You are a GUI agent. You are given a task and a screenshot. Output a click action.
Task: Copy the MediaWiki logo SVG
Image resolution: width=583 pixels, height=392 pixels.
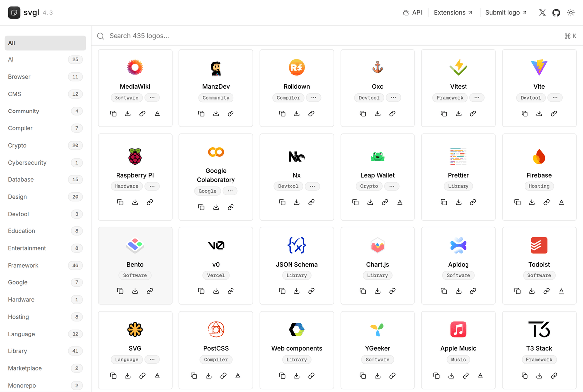click(x=113, y=113)
